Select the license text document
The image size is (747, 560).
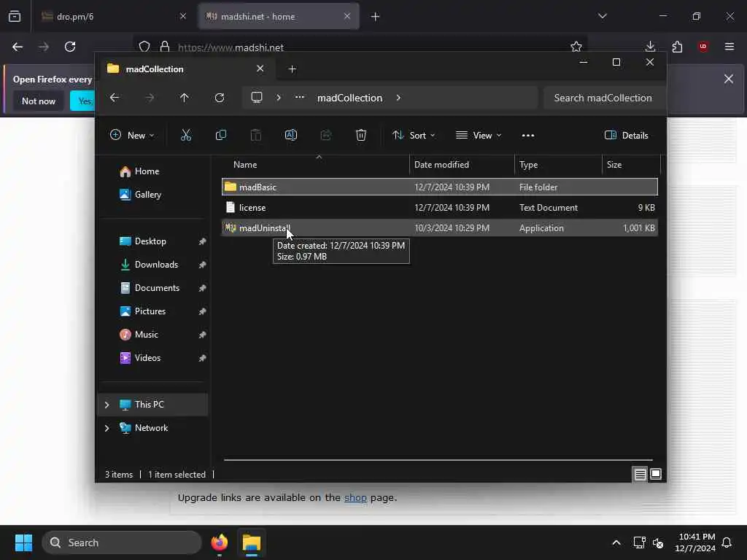pyautogui.click(x=440, y=208)
